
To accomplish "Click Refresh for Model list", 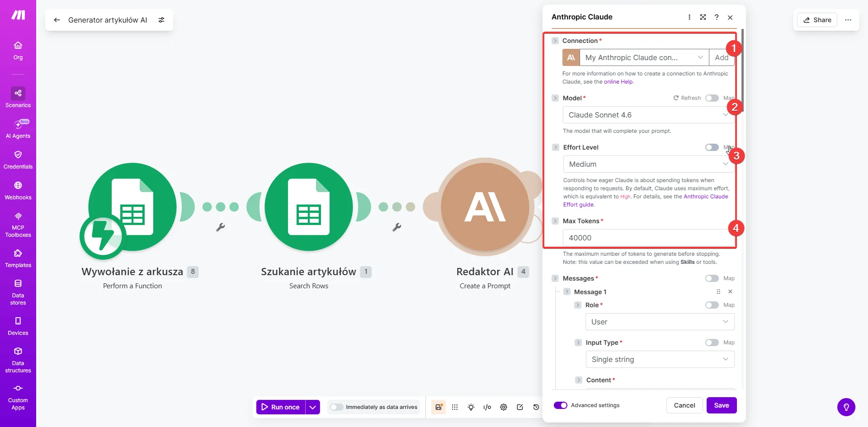I will coord(687,98).
